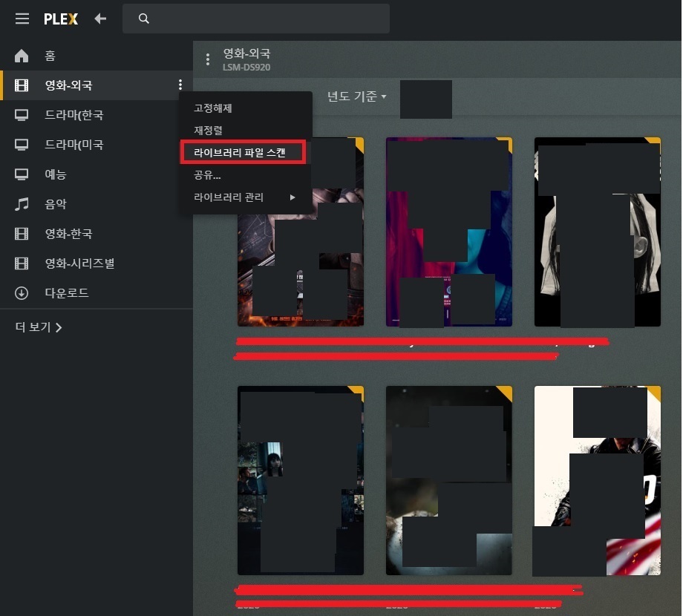Image resolution: width=683 pixels, height=616 pixels.
Task: Click the download circle icon
Action: pos(22,293)
